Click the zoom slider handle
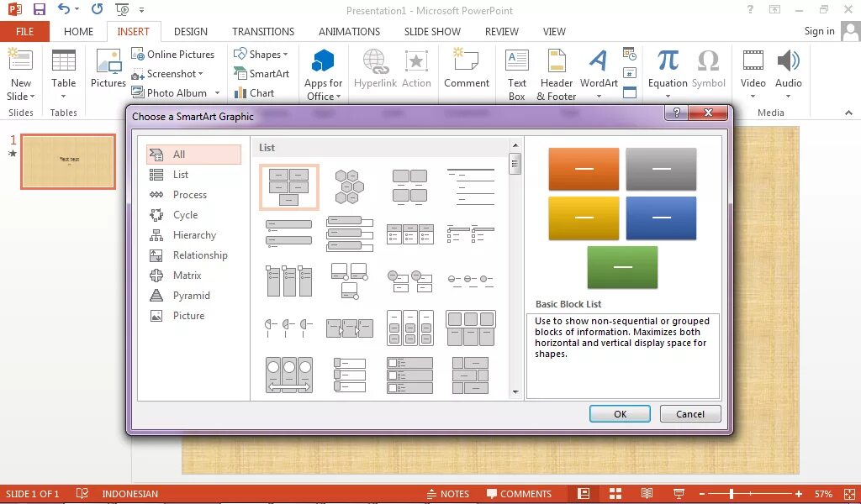861x504 pixels. 731,494
